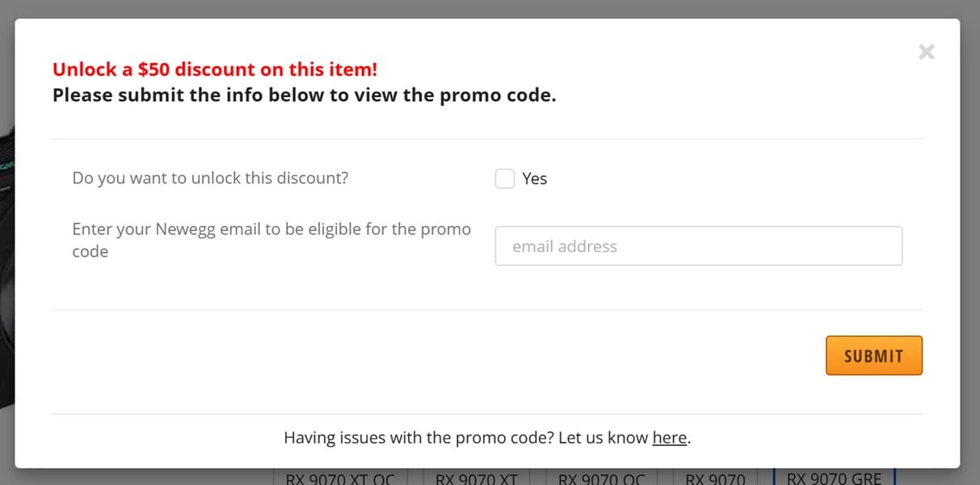Choose the plain RX 9070 variant
The width and height of the screenshot is (980, 485).
point(716,477)
